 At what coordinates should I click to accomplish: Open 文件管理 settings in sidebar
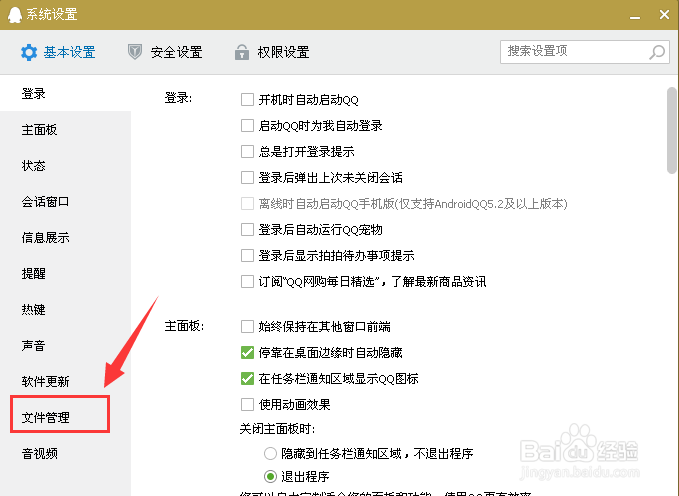tap(65, 417)
